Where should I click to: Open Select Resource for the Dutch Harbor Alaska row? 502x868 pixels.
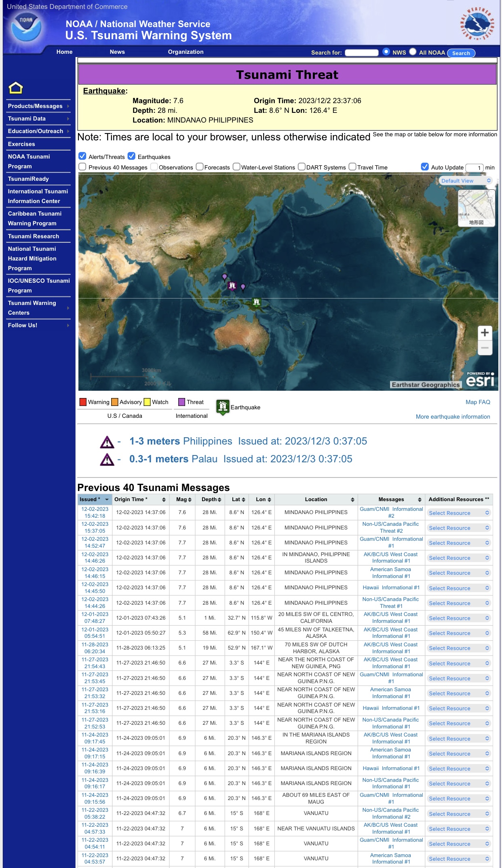[459, 648]
